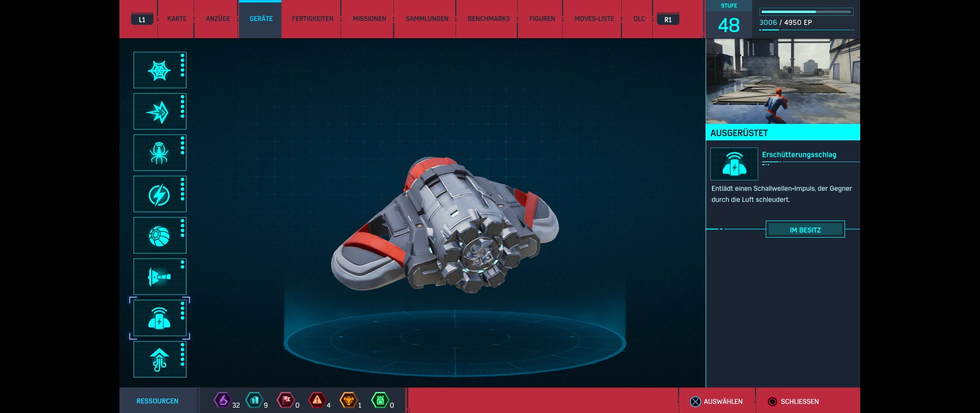
Task: Click the STUFE label
Action: 729,6
